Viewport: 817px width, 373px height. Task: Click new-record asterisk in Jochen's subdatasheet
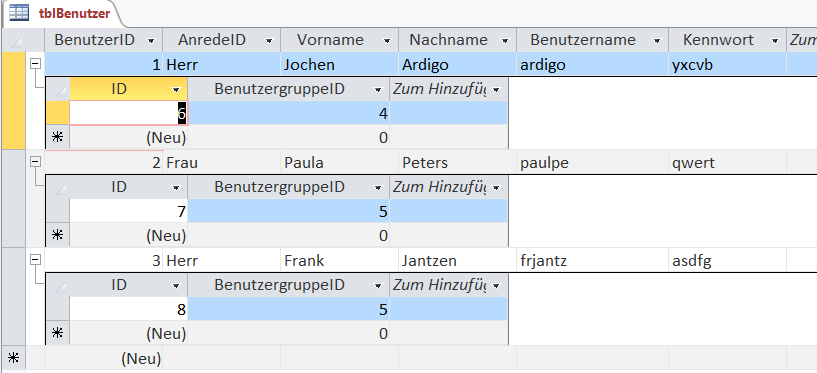[x=57, y=138]
